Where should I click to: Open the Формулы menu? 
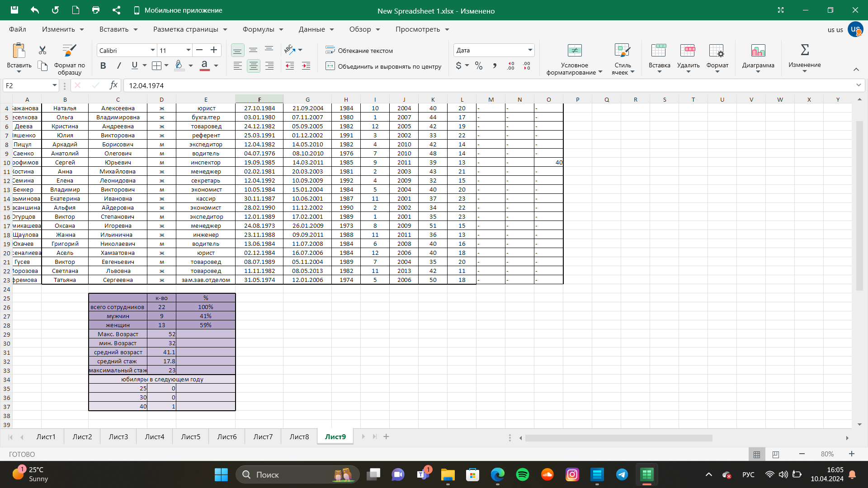(x=263, y=29)
